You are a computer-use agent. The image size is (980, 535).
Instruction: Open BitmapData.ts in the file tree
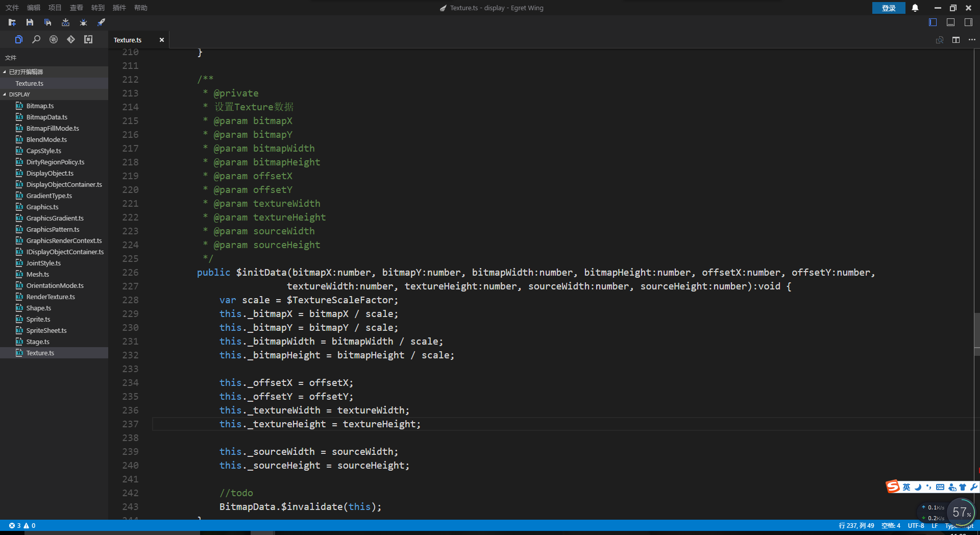pyautogui.click(x=54, y=117)
